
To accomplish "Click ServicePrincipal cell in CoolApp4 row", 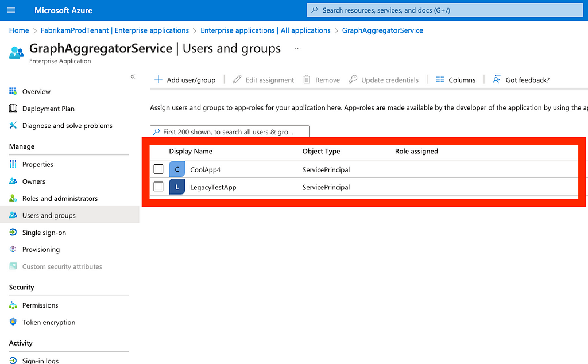I will click(x=326, y=170).
